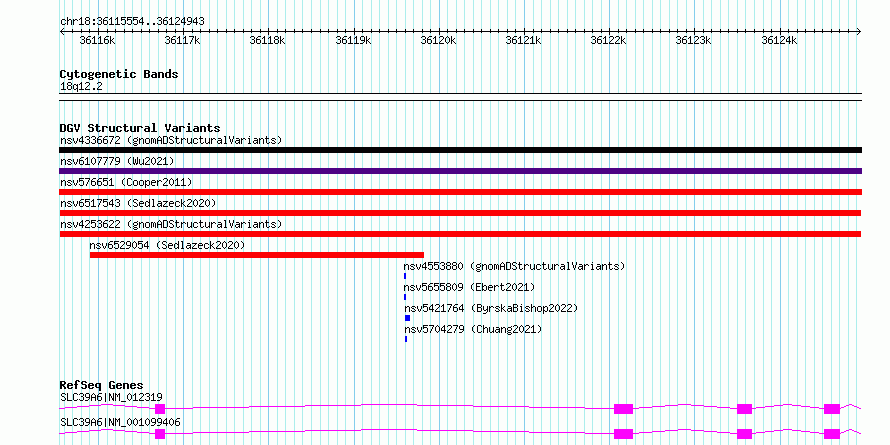Viewport: 890px width, 445px height.
Task: Open nsv6517543 (Sedlazeck2020) label
Action: pyautogui.click(x=138, y=203)
